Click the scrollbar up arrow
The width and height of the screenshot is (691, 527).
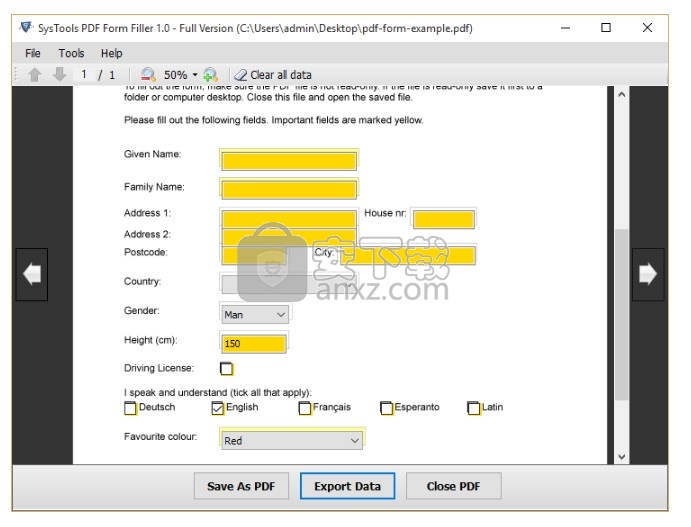[x=622, y=94]
